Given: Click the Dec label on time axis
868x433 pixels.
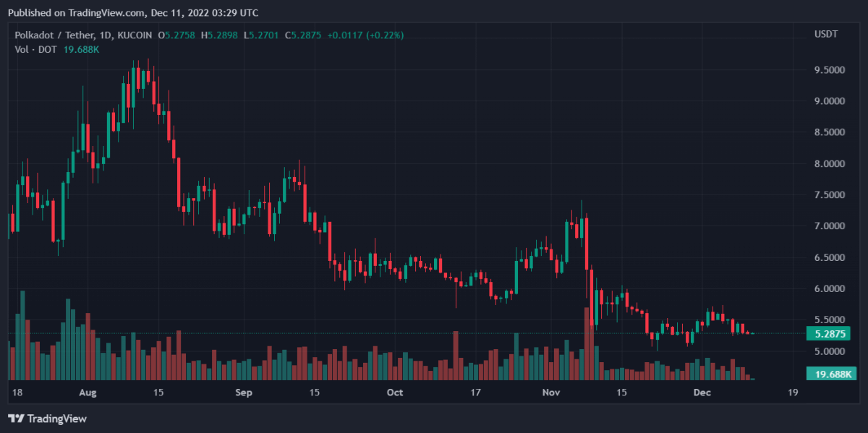Looking at the screenshot, I should pyautogui.click(x=702, y=393).
